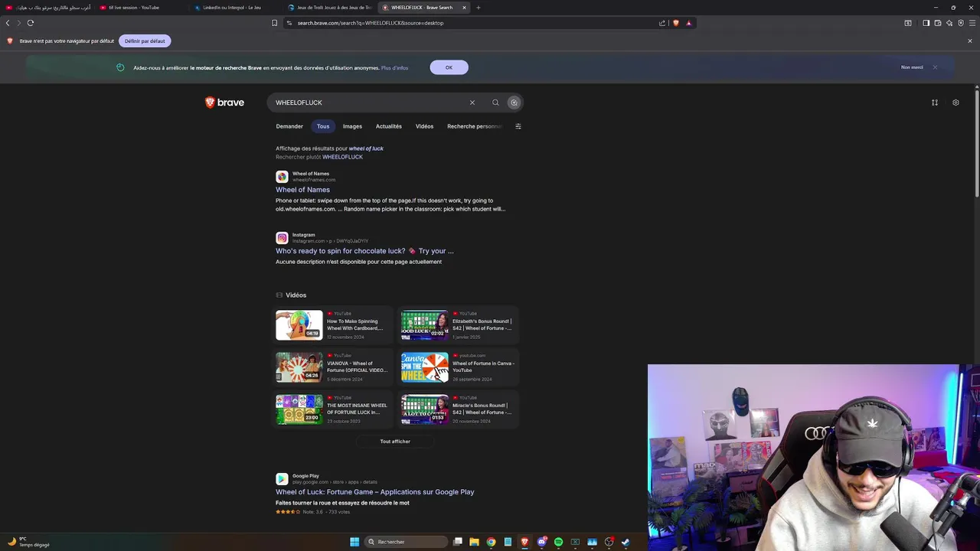The height and width of the screenshot is (551, 980).
Task: Click the ranking options icon next to gear
Action: (935, 103)
